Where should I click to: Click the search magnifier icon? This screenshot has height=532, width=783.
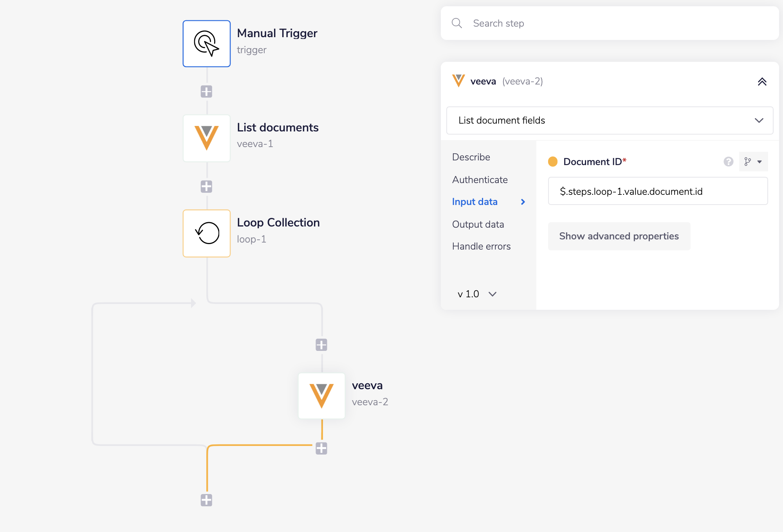[457, 23]
